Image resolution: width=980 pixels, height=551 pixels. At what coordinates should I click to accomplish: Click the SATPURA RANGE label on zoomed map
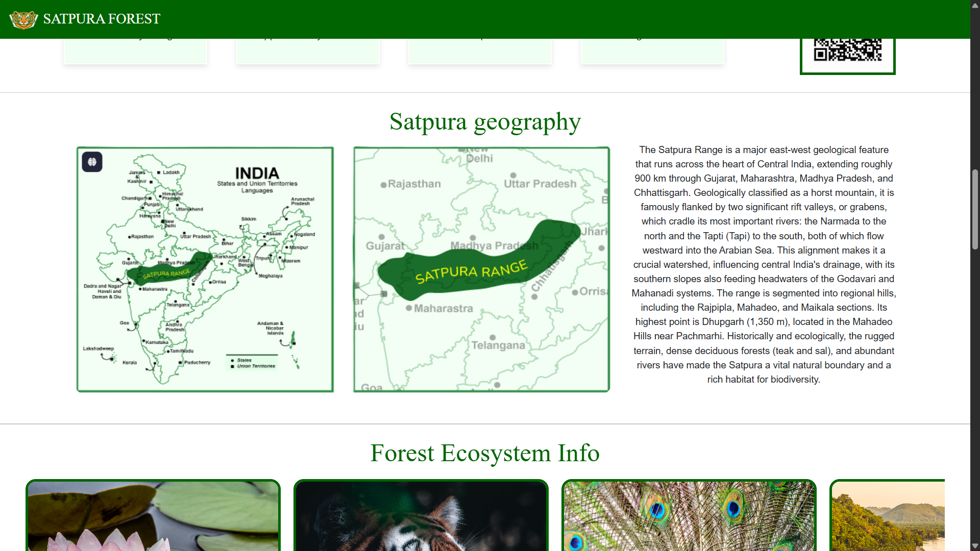click(x=471, y=271)
